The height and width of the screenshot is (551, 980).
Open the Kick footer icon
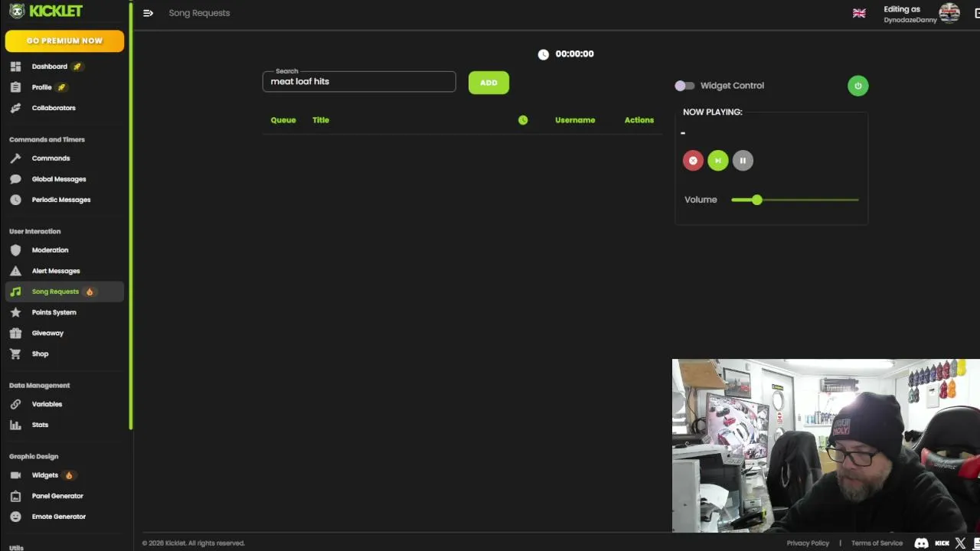tap(942, 543)
